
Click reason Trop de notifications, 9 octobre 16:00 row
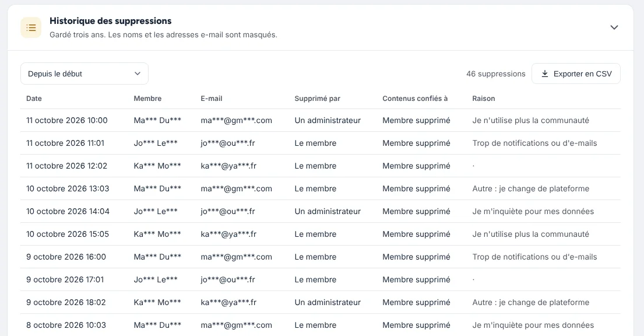coord(535,257)
